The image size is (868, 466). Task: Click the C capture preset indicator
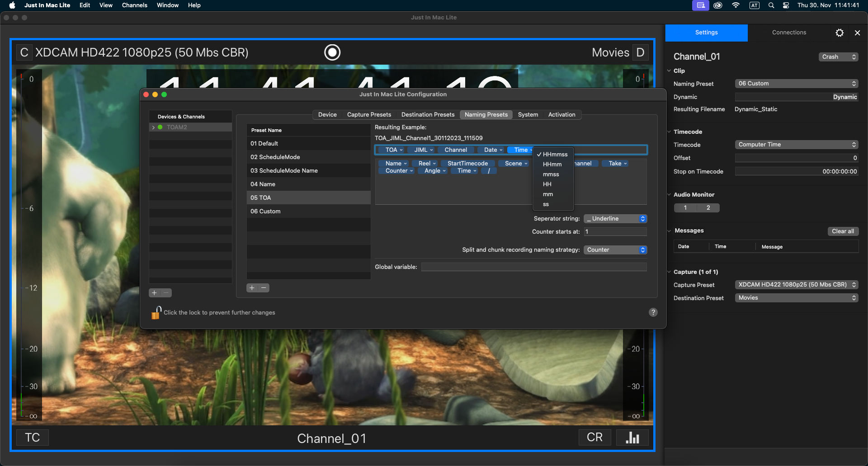[24, 52]
